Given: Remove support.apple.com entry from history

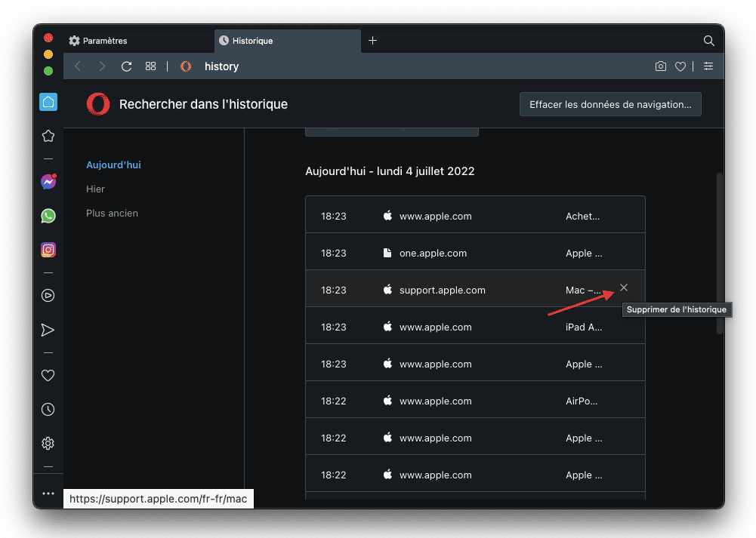Looking at the screenshot, I should click(624, 287).
